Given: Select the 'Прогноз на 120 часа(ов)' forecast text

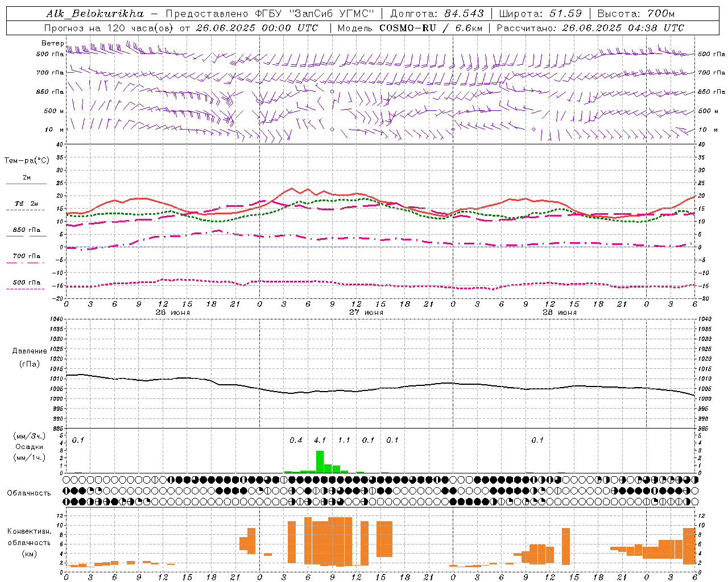Looking at the screenshot, I should click(x=110, y=28).
